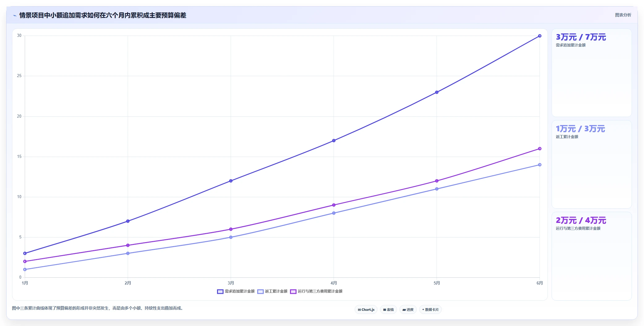Click the y-axis label 20

tap(19, 116)
